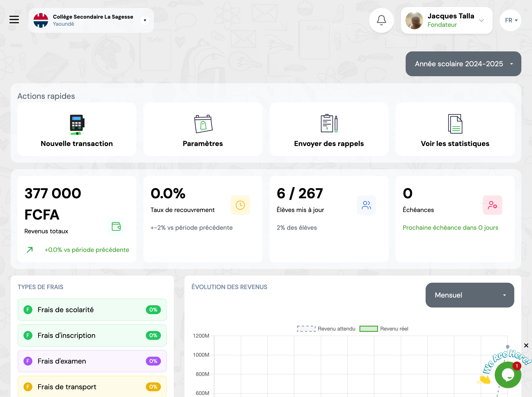Click the green wallet icon on revenue card
This screenshot has height=397, width=532.
116,226
